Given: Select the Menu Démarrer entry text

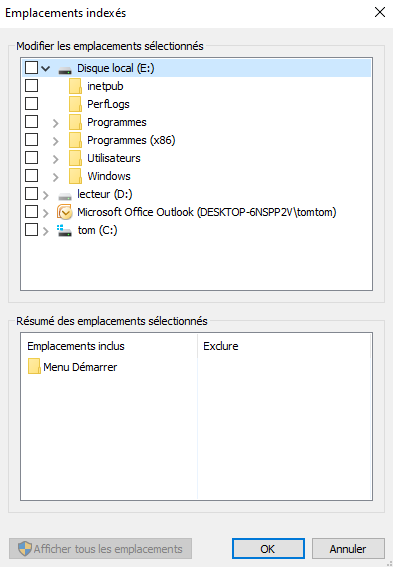Looking at the screenshot, I should [x=80, y=367].
